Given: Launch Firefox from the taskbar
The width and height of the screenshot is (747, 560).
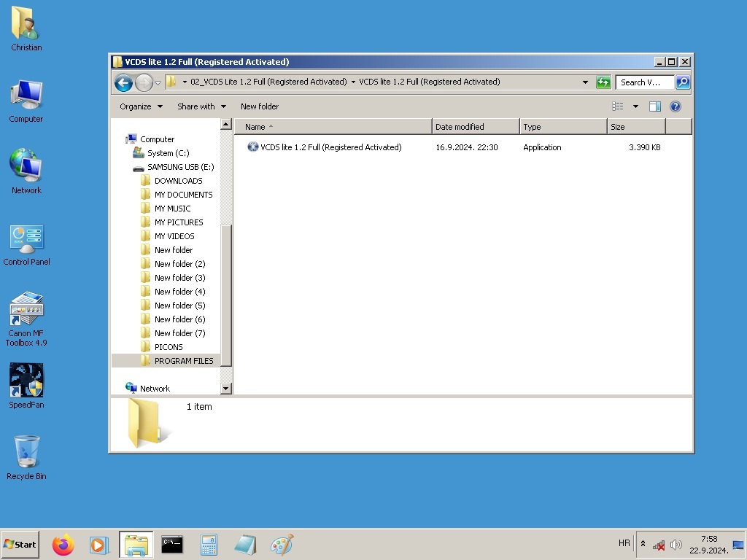Looking at the screenshot, I should [x=63, y=544].
